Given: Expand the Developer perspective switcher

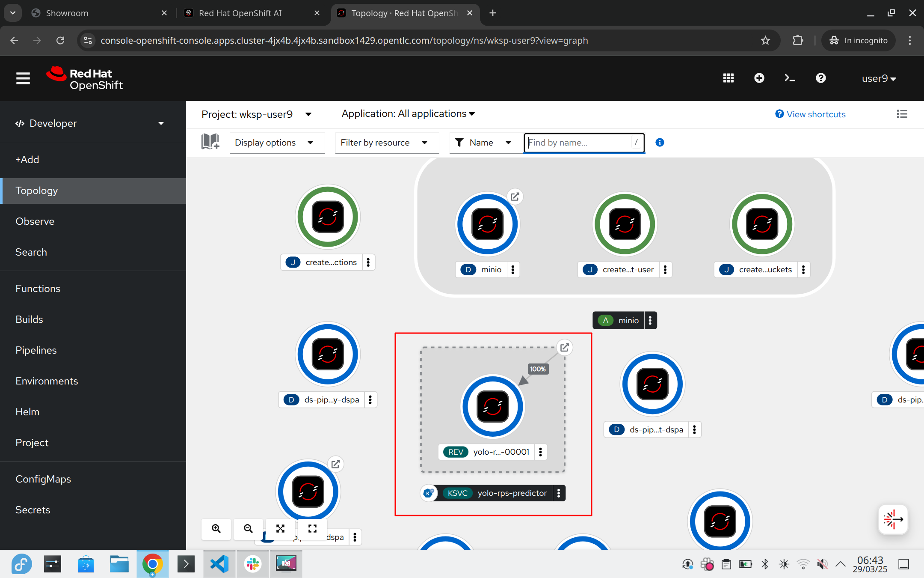Looking at the screenshot, I should click(x=93, y=123).
